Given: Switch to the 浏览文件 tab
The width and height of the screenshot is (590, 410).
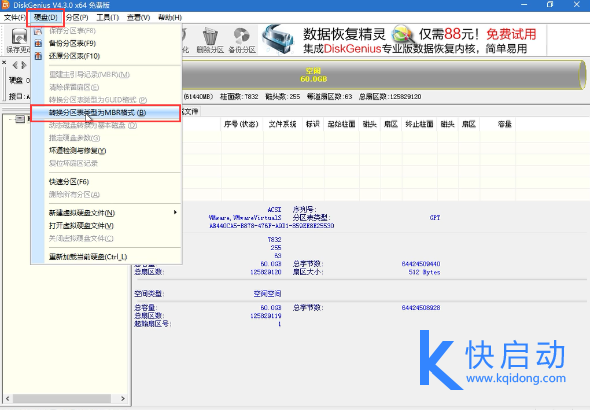Looking at the screenshot, I should (190, 111).
